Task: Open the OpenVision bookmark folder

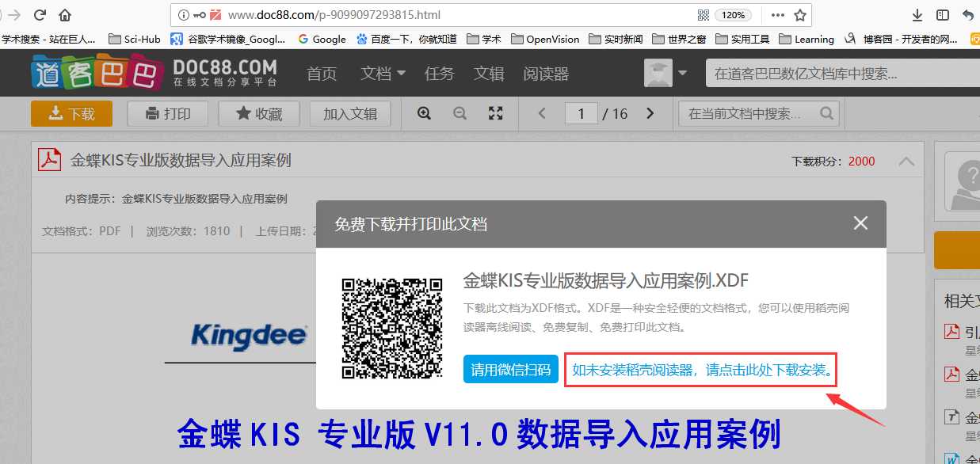Action: (x=545, y=39)
